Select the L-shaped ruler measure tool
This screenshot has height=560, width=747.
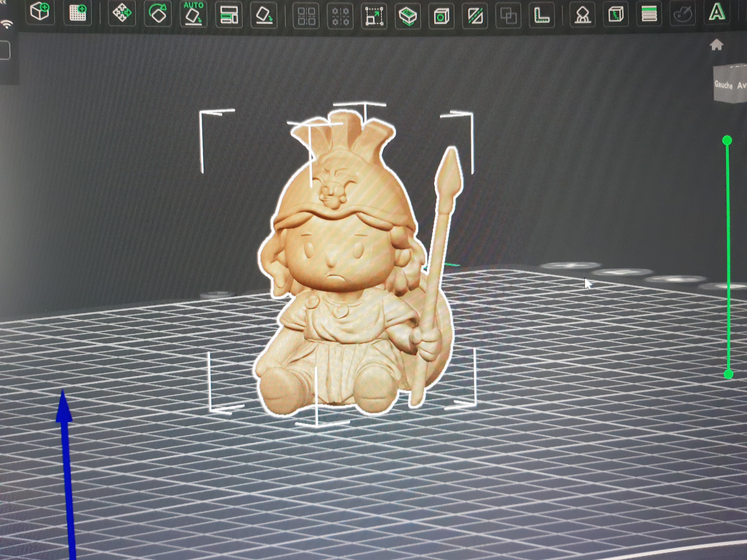pyautogui.click(x=542, y=16)
